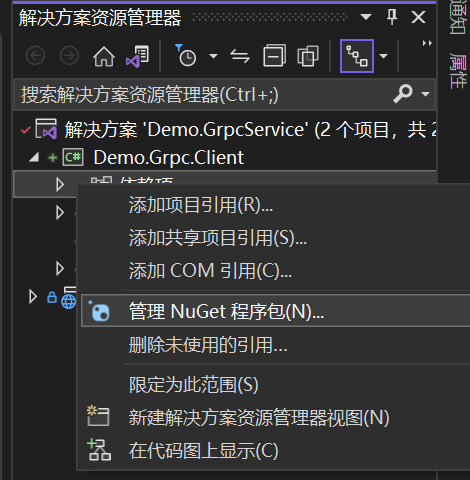
Task: Expand the partially hidden dependencies node
Action: [x=60, y=184]
